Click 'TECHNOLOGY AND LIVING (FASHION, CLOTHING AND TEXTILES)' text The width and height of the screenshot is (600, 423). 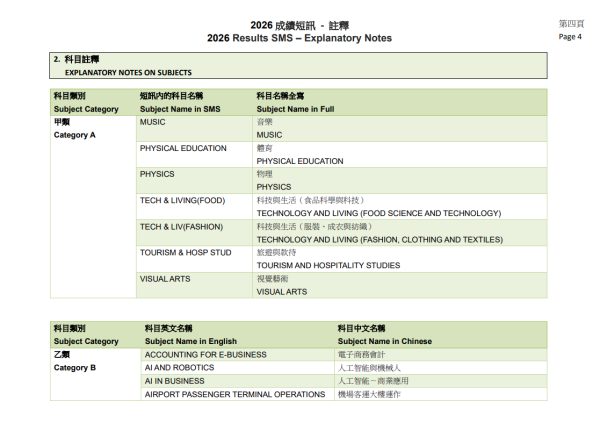tap(380, 240)
